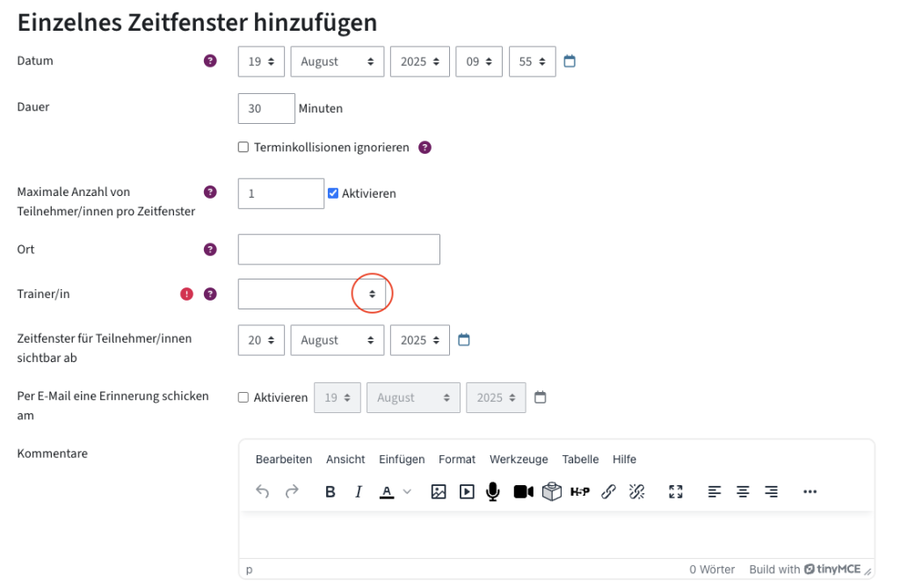Remove link with the unlink icon

point(637,491)
